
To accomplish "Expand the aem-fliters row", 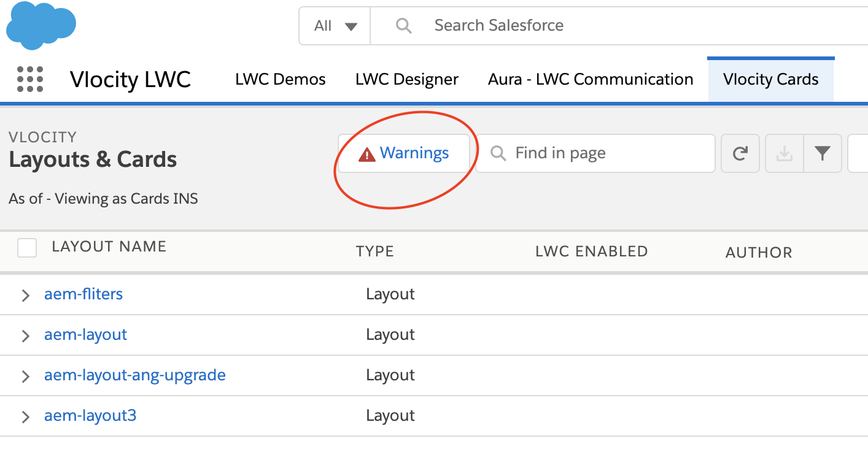I will 25,296.
